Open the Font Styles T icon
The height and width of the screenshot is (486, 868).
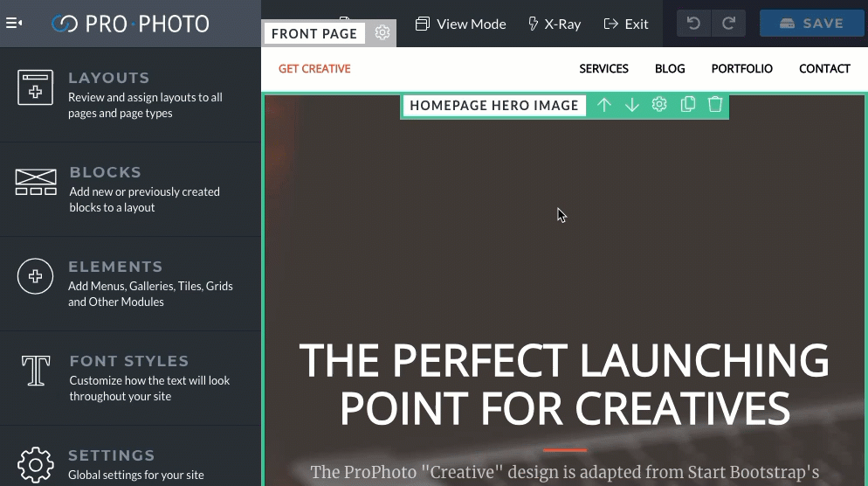point(36,370)
